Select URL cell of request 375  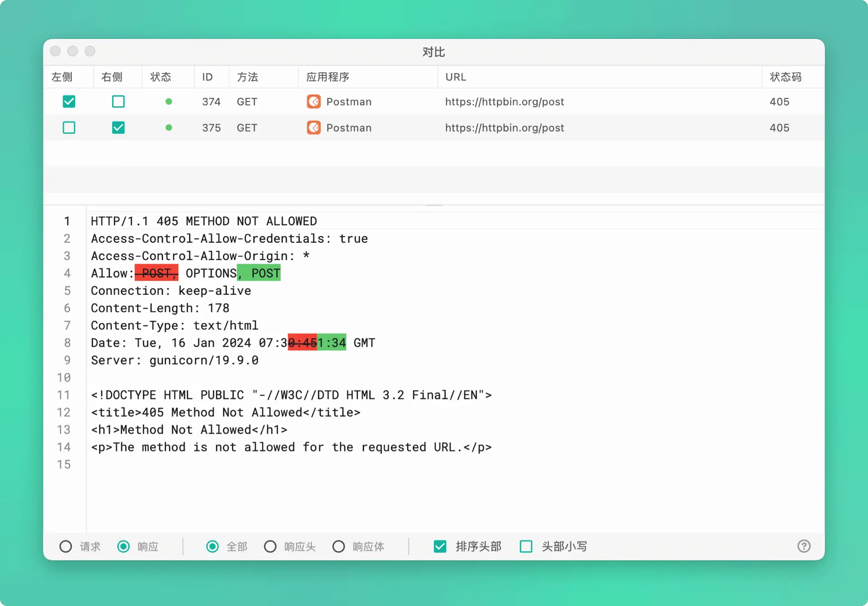pos(505,128)
